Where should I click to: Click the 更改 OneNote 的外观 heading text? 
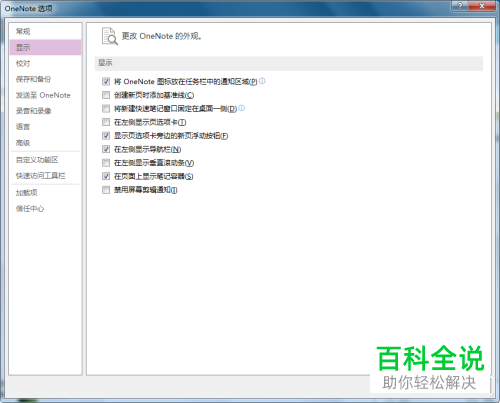pos(162,36)
